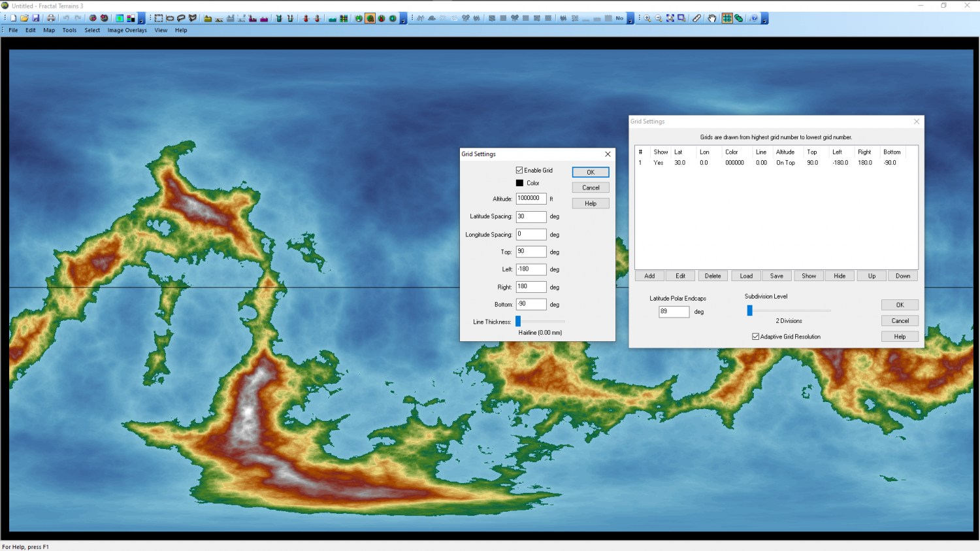The width and height of the screenshot is (980, 551).
Task: Click the Save floppy disk icon
Action: [x=36, y=18]
